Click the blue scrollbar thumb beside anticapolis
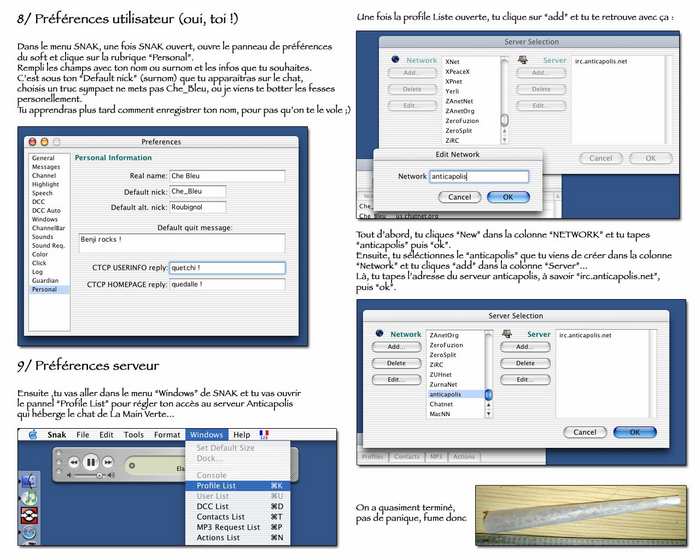 [x=488, y=395]
